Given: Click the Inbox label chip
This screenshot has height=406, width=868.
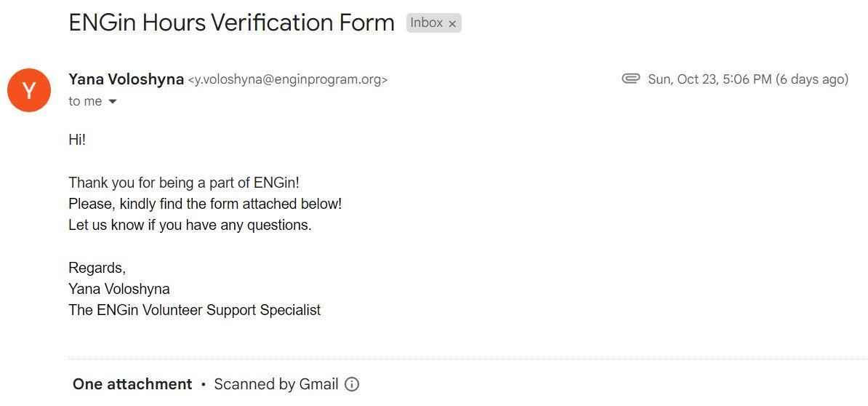Looking at the screenshot, I should [x=426, y=23].
